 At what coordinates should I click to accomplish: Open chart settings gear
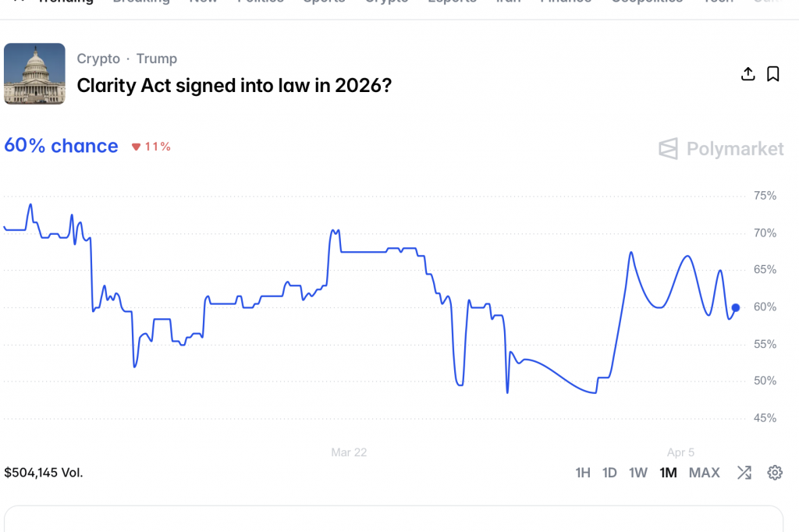point(775,472)
